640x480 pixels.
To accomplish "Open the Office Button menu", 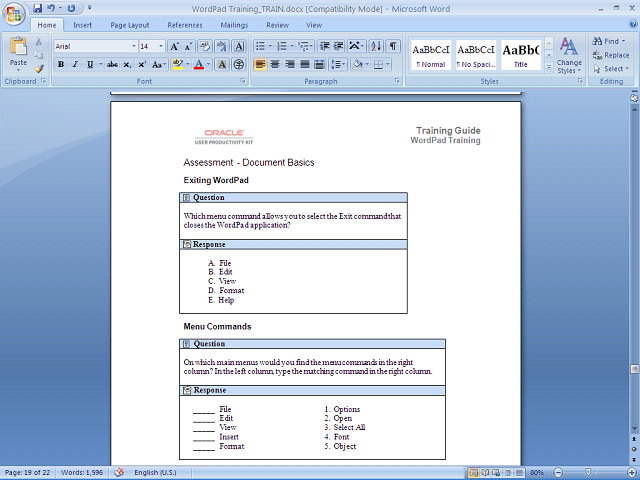I will click(13, 14).
